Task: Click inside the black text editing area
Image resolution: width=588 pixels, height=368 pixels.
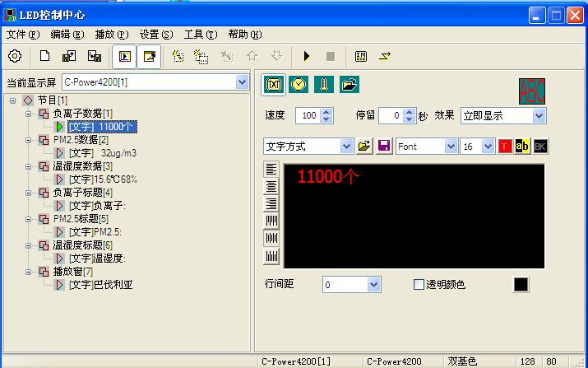Action: tap(414, 216)
